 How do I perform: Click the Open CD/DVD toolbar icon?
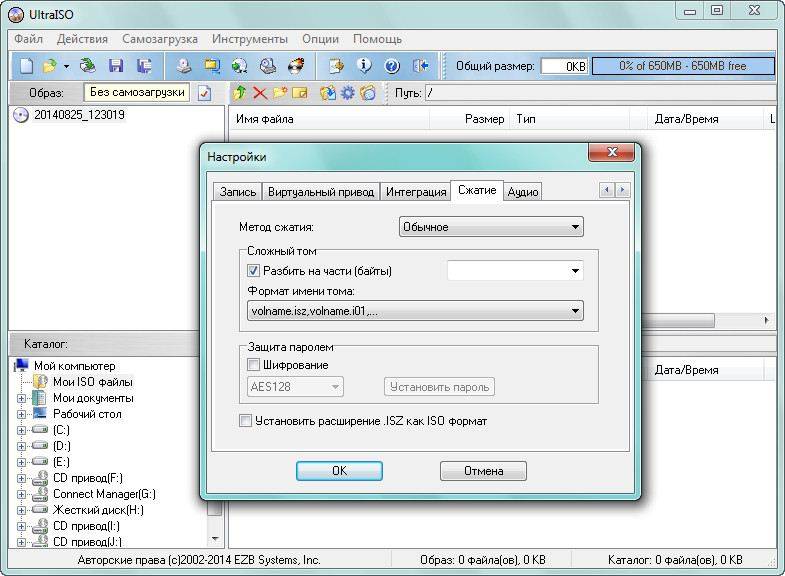(88, 66)
